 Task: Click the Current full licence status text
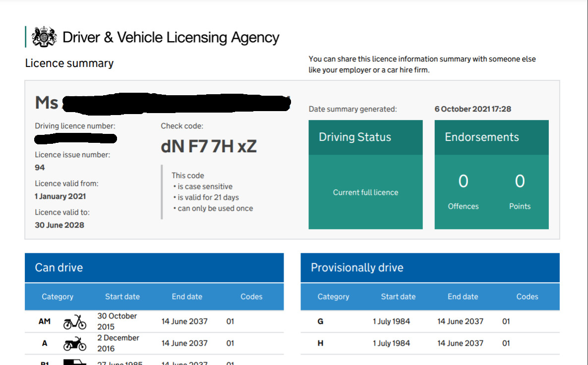pyautogui.click(x=365, y=192)
